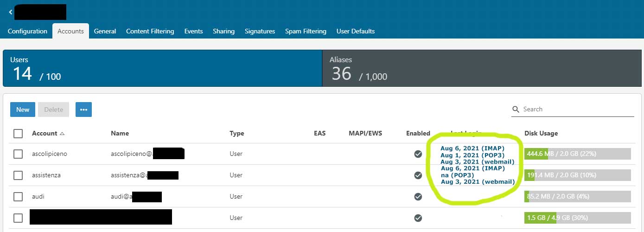Click the greyed Delete button
The width and height of the screenshot is (644, 232).
pos(53,110)
